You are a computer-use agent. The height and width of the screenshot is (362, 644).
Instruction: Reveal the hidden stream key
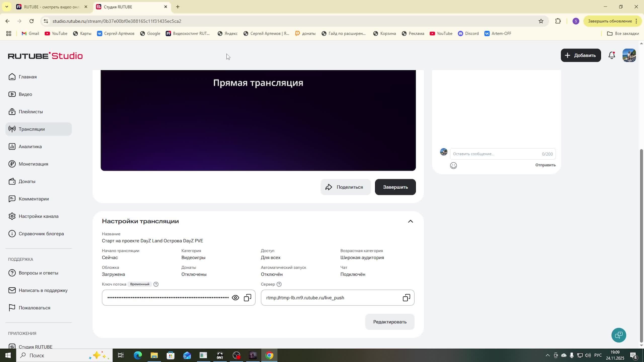coord(235,297)
